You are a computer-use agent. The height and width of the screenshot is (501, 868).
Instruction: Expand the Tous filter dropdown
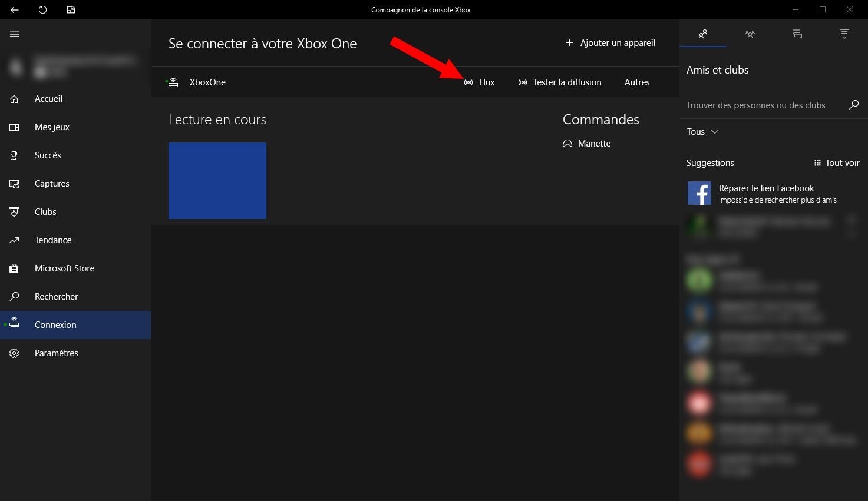702,132
